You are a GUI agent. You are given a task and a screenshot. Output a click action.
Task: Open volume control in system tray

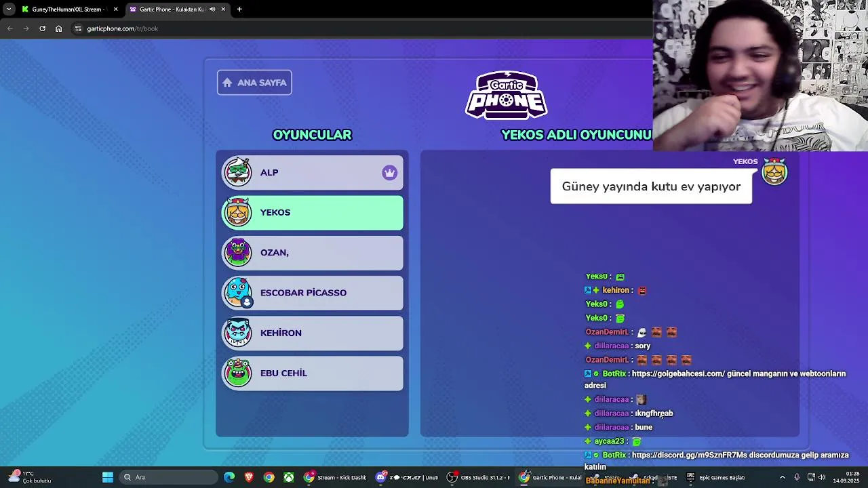[x=821, y=477]
